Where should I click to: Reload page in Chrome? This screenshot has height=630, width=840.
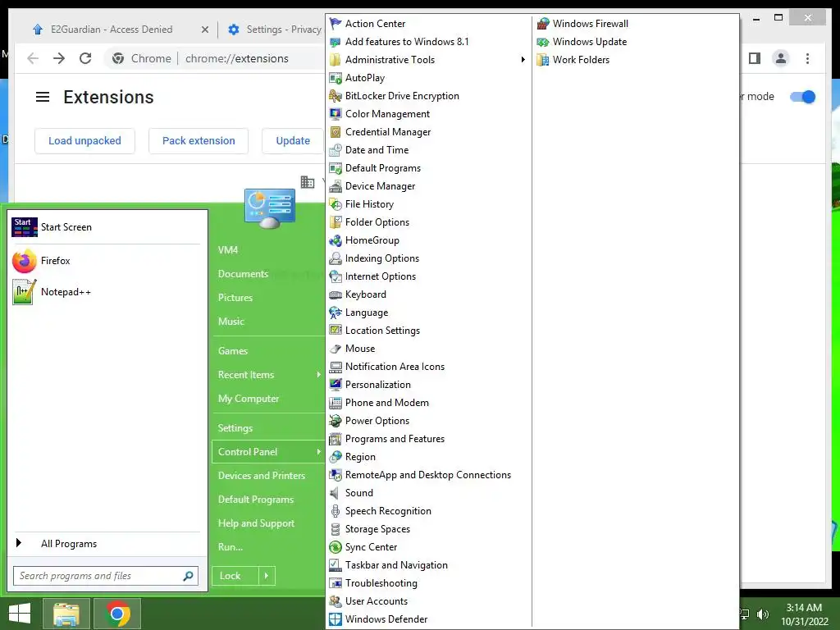85,58
